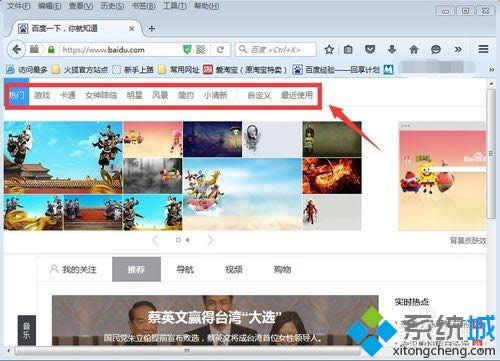
Task: Expand more toolbar tools chevron
Action: pos(458,50)
